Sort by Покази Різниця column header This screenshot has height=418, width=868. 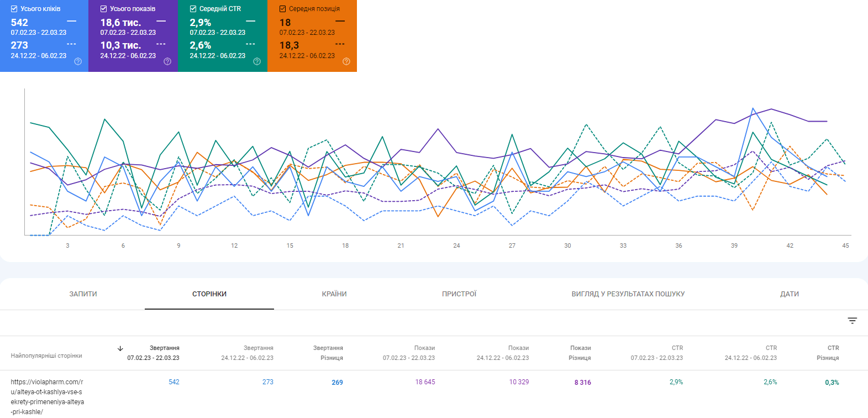coord(580,353)
